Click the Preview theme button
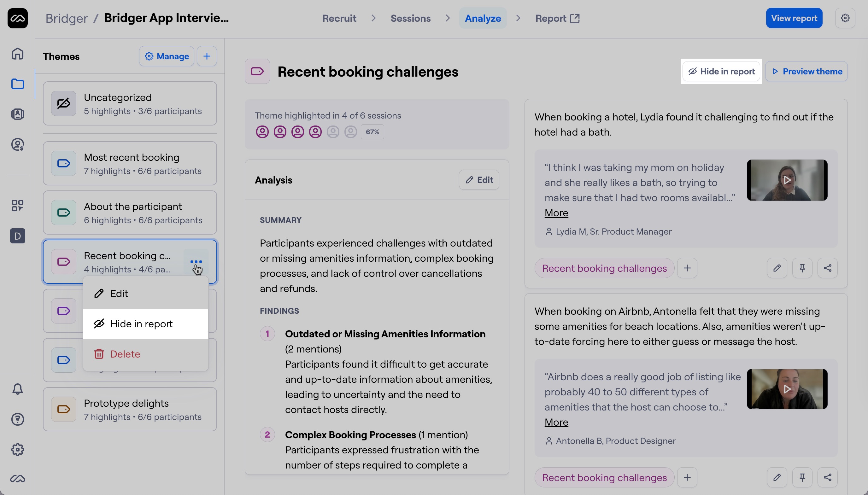This screenshot has height=495, width=868. [x=806, y=71]
